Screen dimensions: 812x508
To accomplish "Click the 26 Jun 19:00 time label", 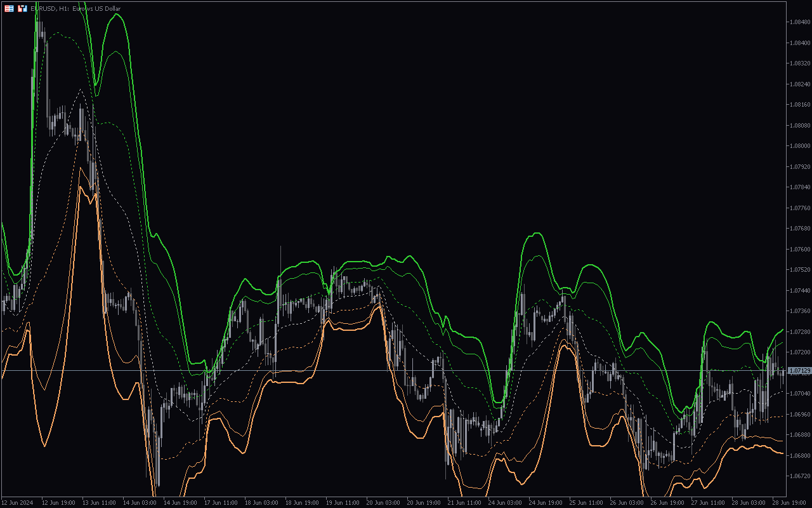I will point(667,502).
